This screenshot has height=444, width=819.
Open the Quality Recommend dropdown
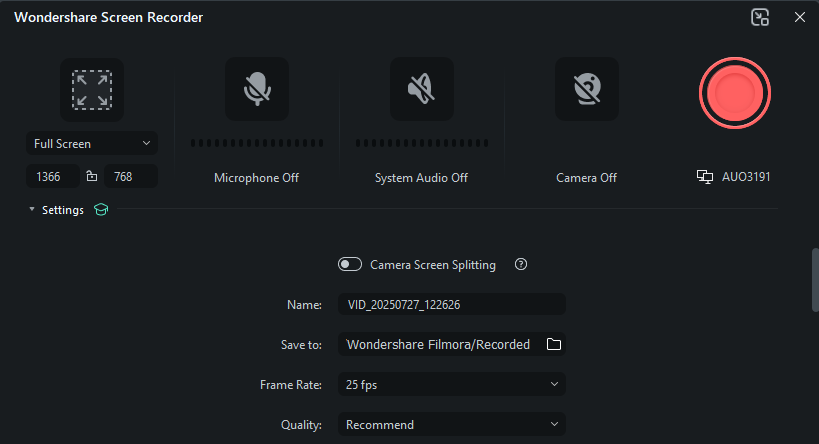(452, 425)
